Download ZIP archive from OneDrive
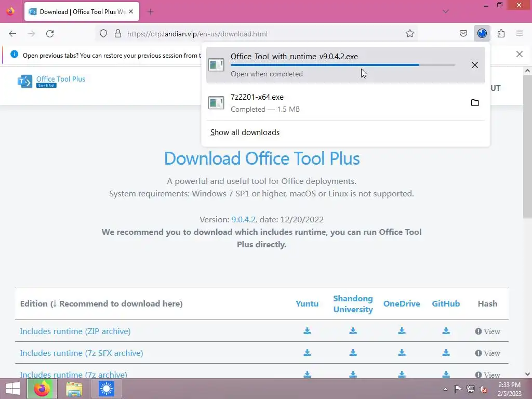This screenshot has height=399, width=532. coord(402,331)
